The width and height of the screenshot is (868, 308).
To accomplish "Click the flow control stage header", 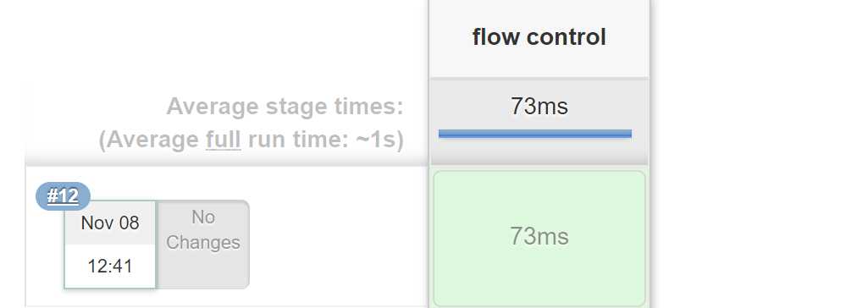I will [539, 37].
